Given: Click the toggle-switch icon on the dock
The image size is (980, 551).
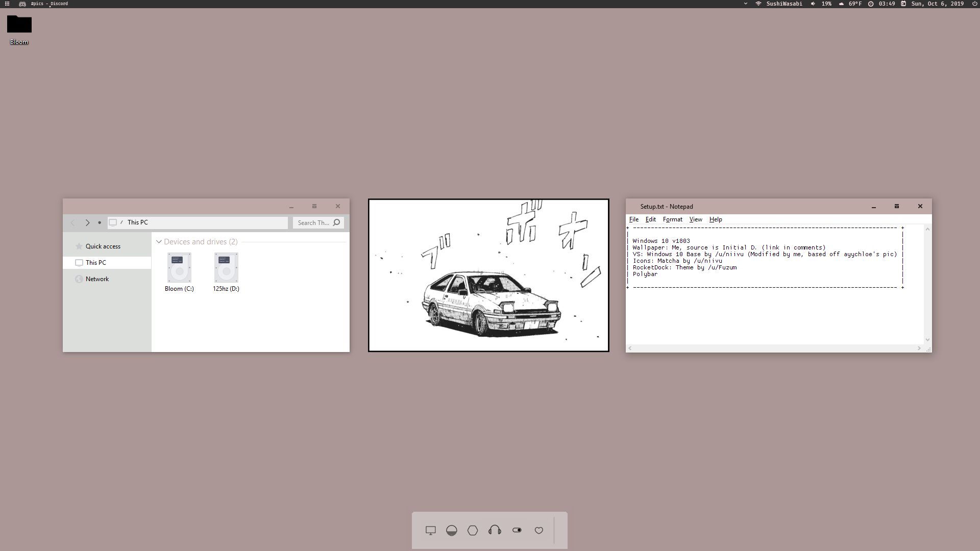Looking at the screenshot, I should coord(517,531).
